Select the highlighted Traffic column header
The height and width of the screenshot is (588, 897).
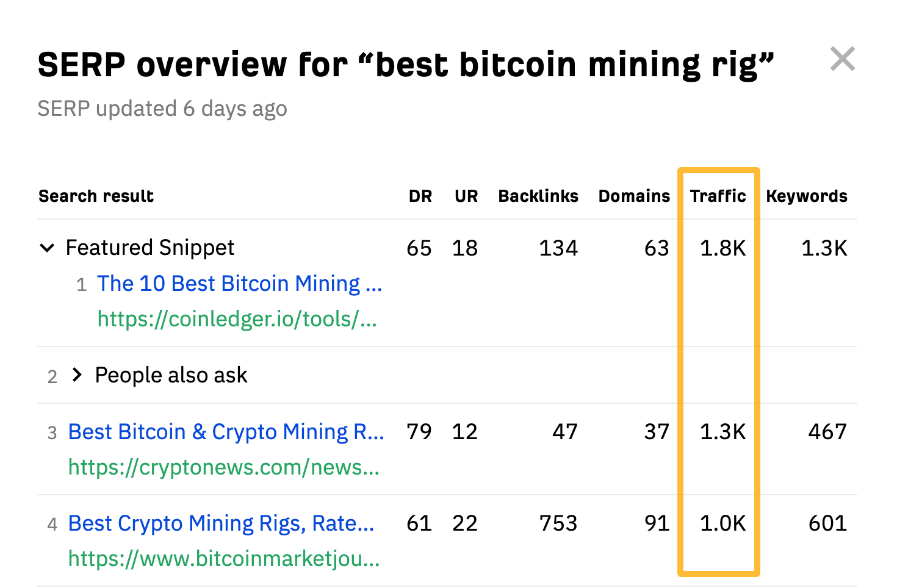(718, 196)
